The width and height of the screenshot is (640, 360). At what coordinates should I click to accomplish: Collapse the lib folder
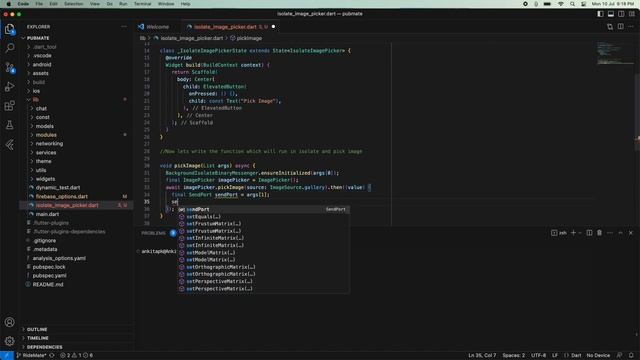point(36,100)
